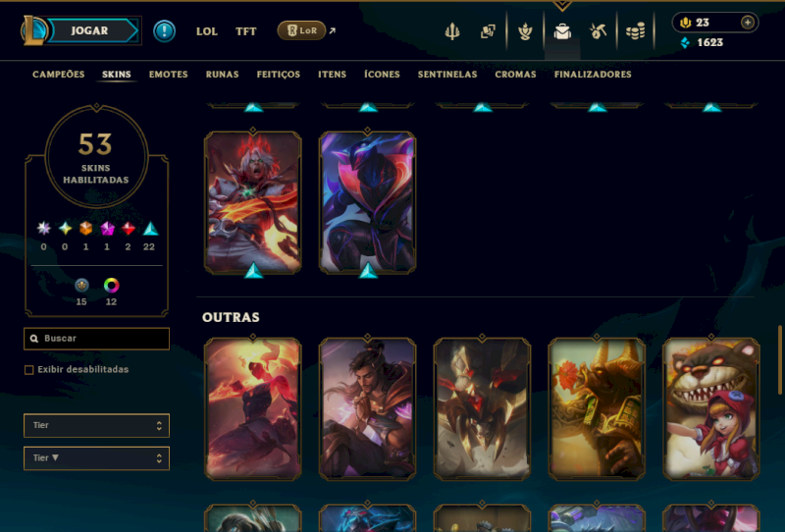The width and height of the screenshot is (785, 532).
Task: Click the chroma color wheel icon
Action: (x=111, y=286)
